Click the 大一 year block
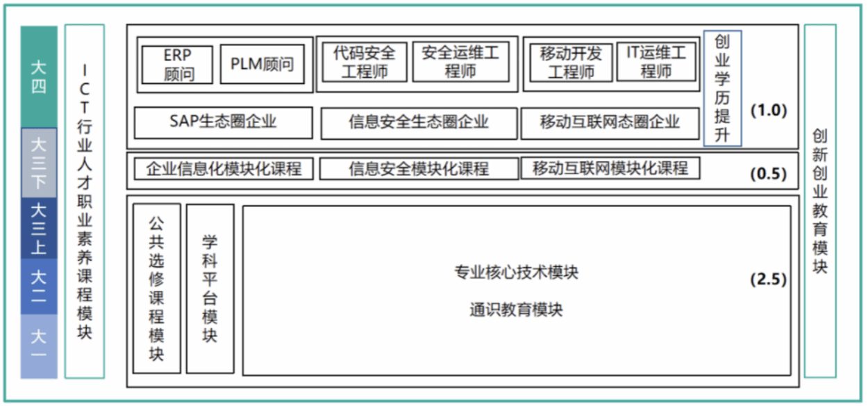 click(x=39, y=346)
